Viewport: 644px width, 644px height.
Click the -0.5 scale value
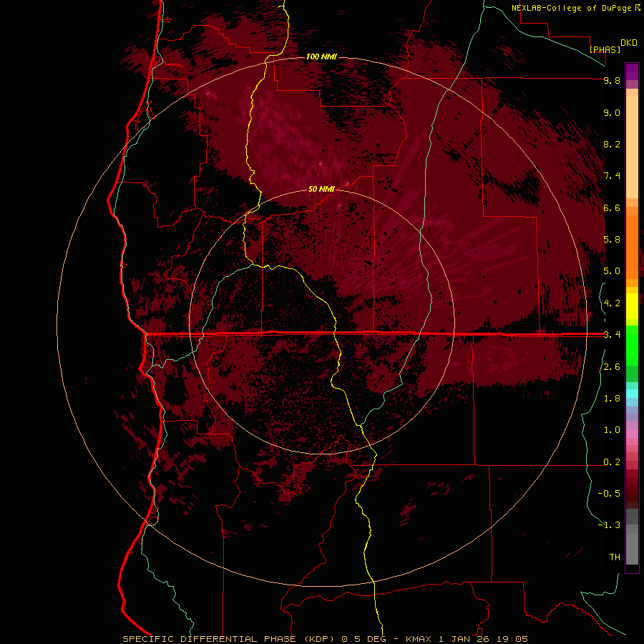pyautogui.click(x=609, y=494)
